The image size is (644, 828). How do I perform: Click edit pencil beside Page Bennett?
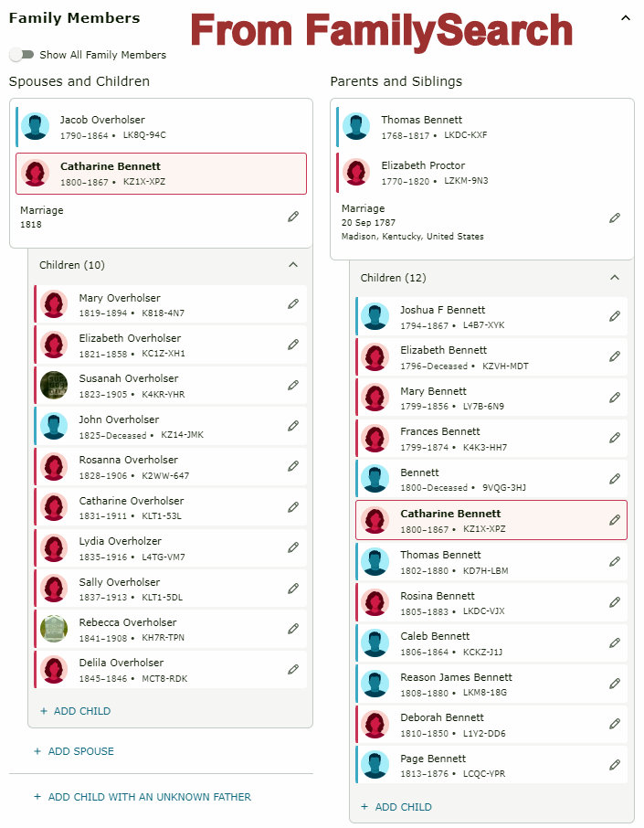pos(615,765)
